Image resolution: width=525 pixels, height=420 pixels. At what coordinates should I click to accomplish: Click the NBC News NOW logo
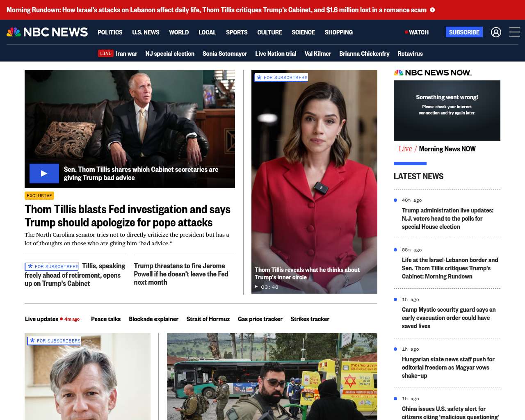(433, 73)
